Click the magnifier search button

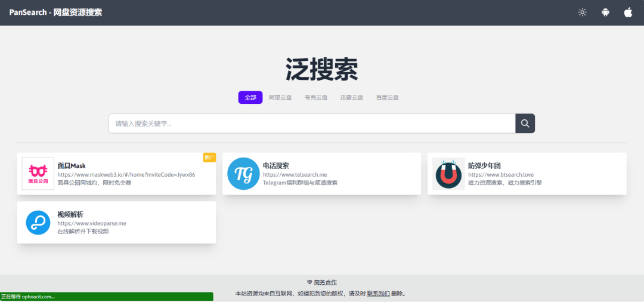tap(525, 124)
